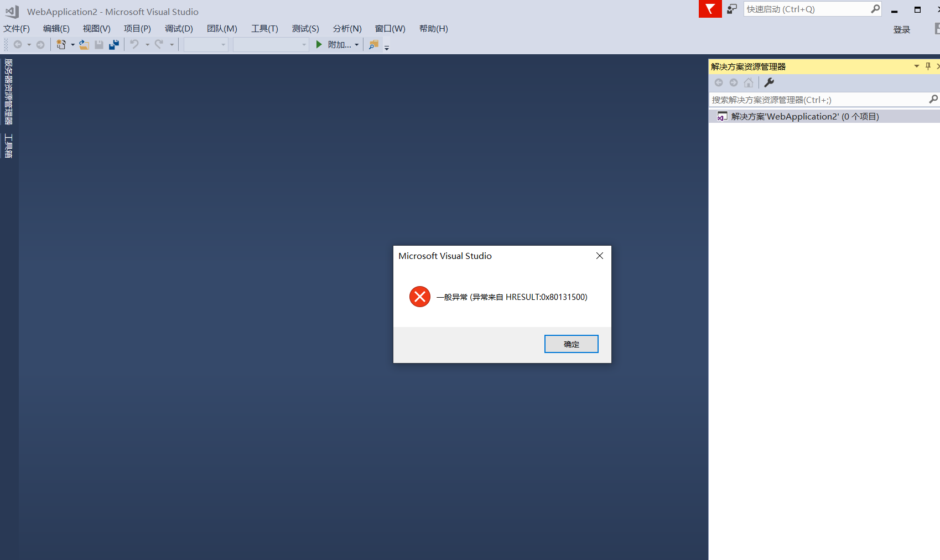This screenshot has height=560, width=940.
Task: Open the 编辑(E) menu
Action: tap(56, 28)
